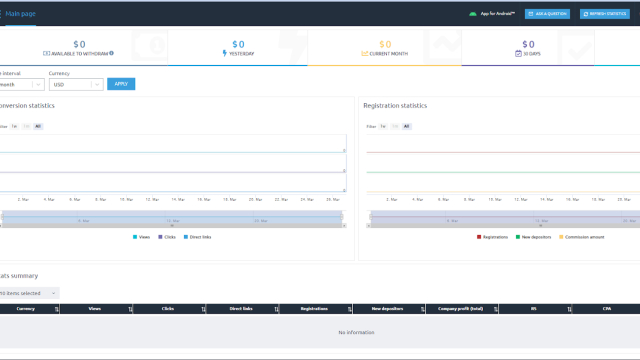Click the lightning icon next to Yesterday
The image size is (640, 360).
tap(224, 53)
